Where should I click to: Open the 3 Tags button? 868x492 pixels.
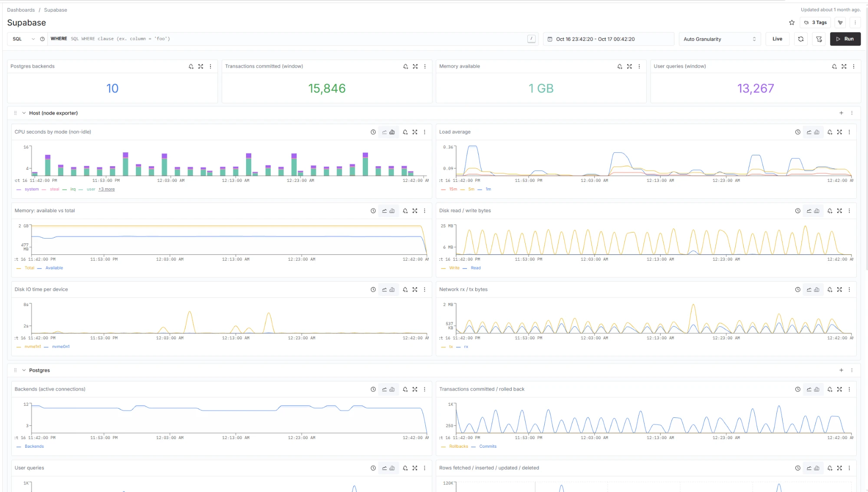pos(815,23)
